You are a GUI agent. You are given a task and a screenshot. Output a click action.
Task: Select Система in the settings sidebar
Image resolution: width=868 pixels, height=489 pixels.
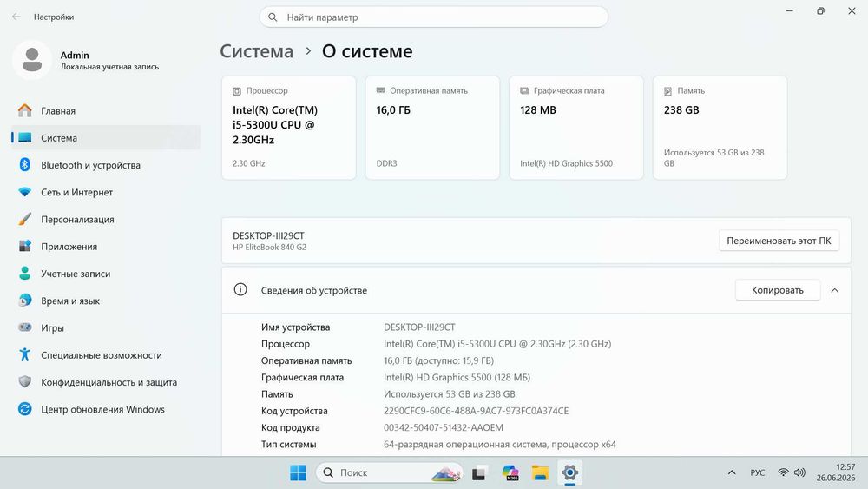(x=106, y=137)
